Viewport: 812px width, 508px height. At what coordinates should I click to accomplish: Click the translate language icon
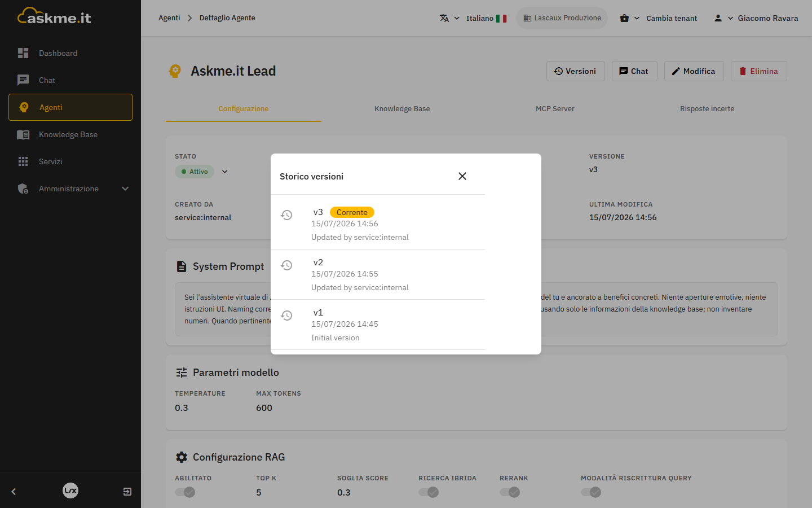[x=444, y=18]
